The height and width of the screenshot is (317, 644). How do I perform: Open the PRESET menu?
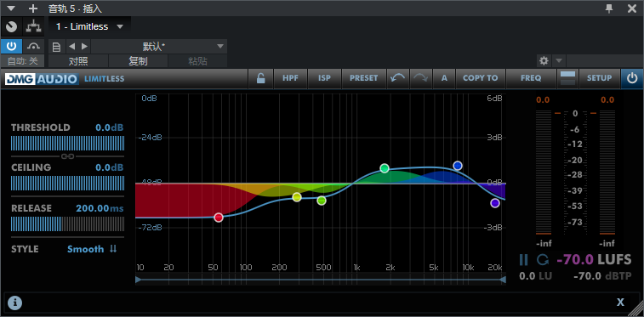point(364,78)
